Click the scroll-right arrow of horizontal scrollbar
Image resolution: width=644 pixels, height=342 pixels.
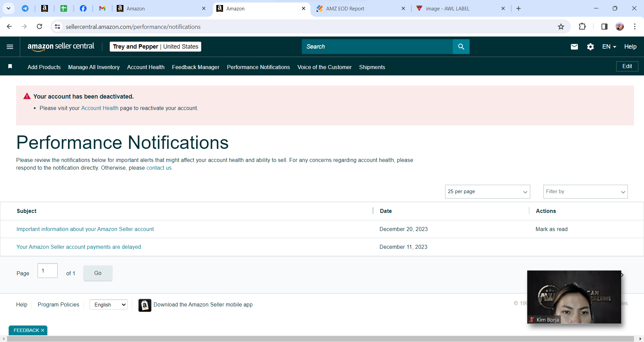pos(640,339)
